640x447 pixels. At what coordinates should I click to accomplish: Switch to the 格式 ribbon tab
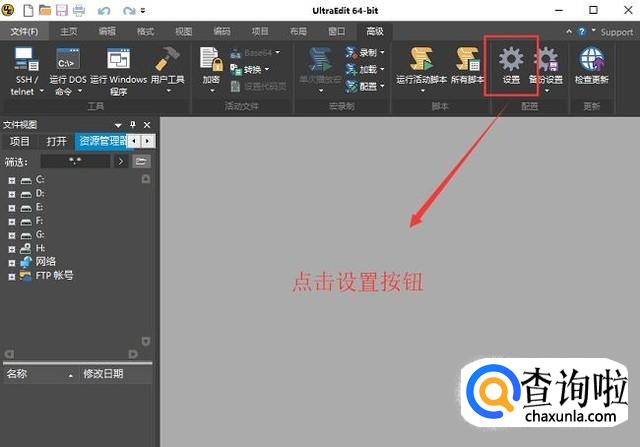coord(145,31)
